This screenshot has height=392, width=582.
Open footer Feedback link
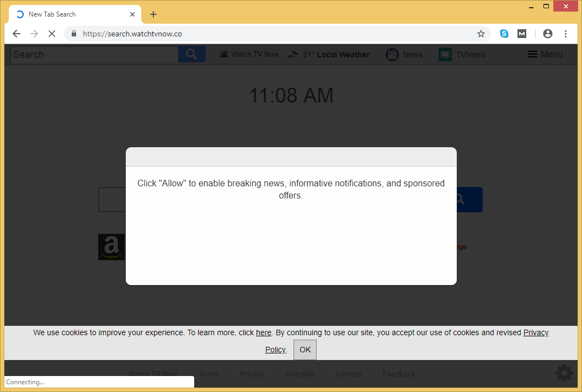point(399,374)
